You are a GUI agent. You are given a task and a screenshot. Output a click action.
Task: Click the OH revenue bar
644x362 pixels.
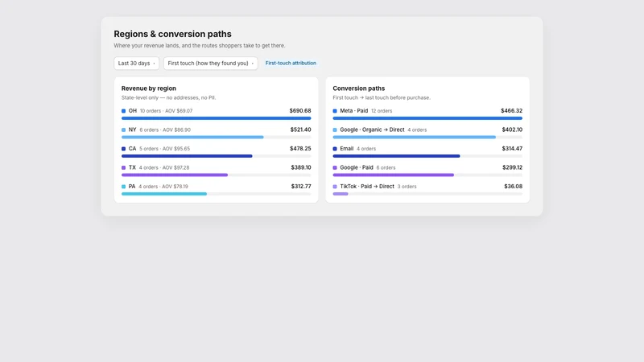[216, 118]
